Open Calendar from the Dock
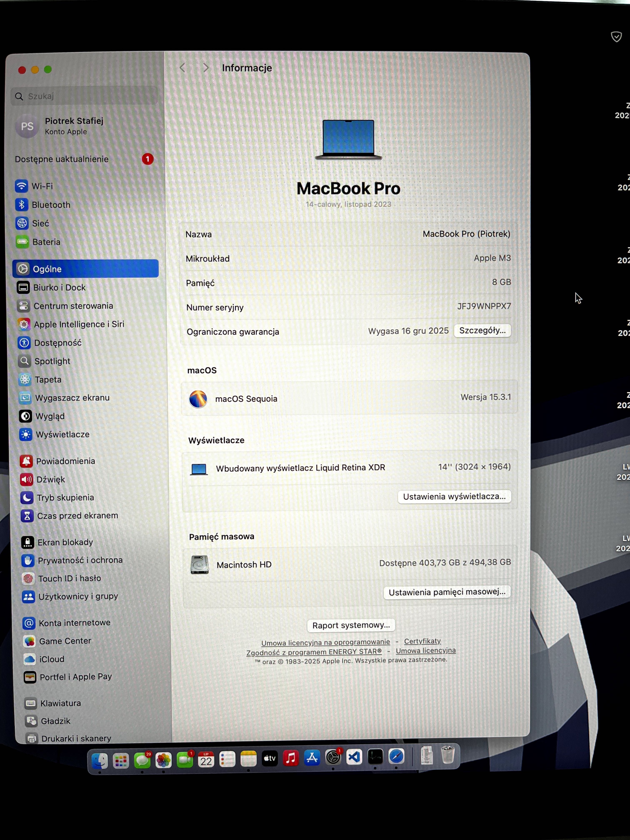Viewport: 630px width, 840px height. tap(206, 759)
